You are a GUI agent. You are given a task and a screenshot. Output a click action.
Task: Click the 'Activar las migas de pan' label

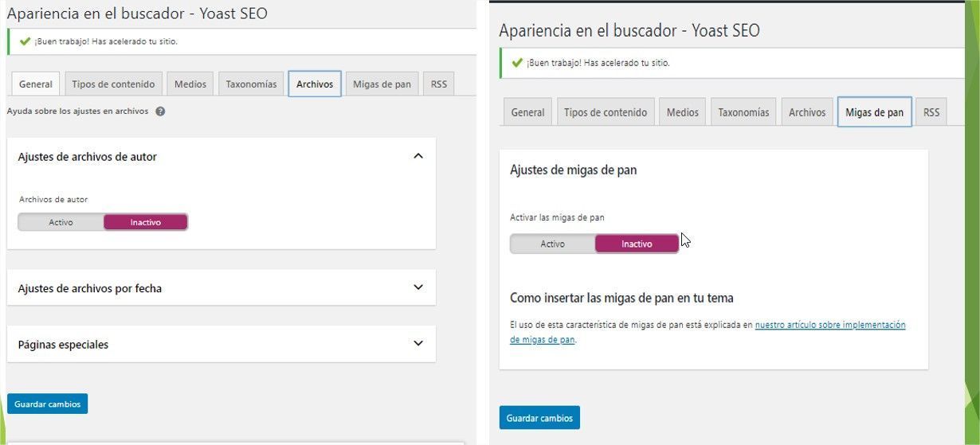click(559, 217)
